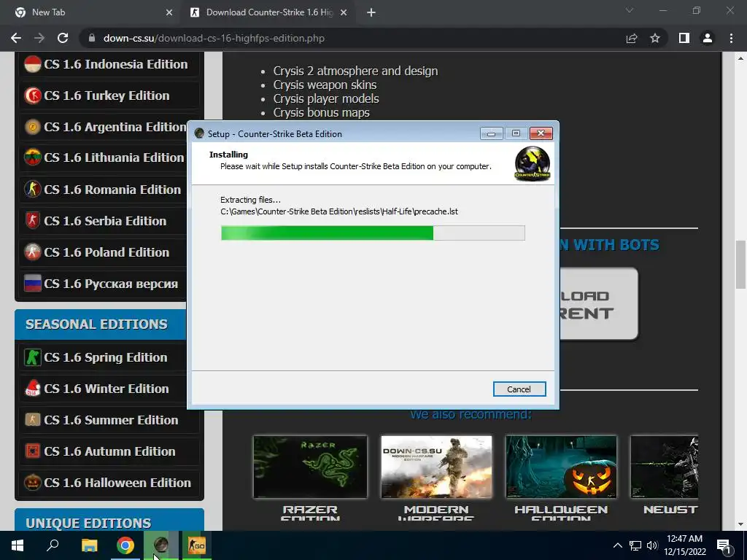
Task: Open the notification center
Action: tap(724, 545)
